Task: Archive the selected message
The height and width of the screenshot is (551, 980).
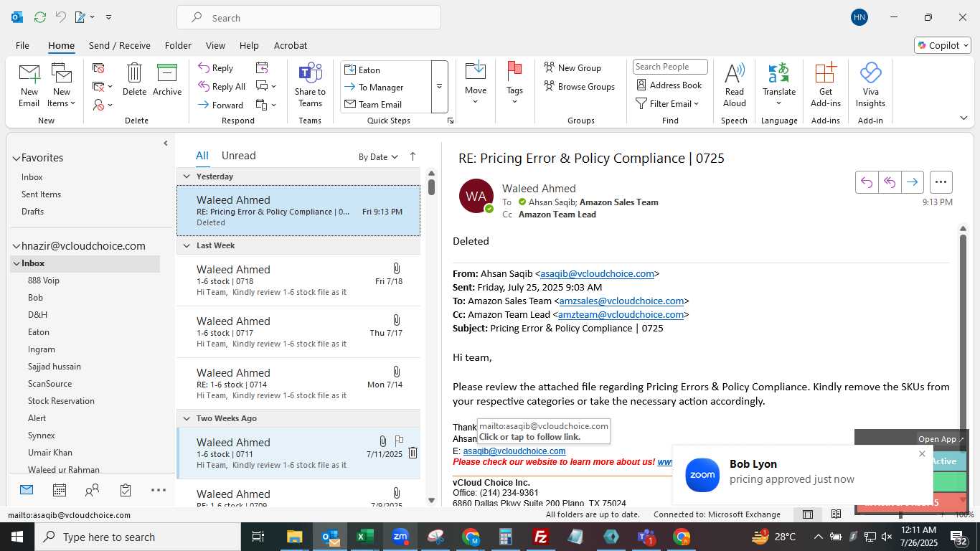Action: 167,79
